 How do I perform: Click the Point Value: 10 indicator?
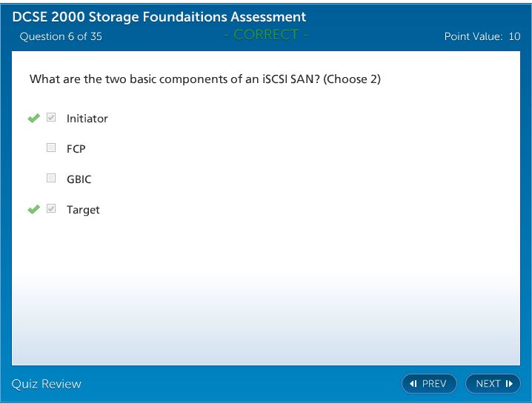tap(482, 36)
